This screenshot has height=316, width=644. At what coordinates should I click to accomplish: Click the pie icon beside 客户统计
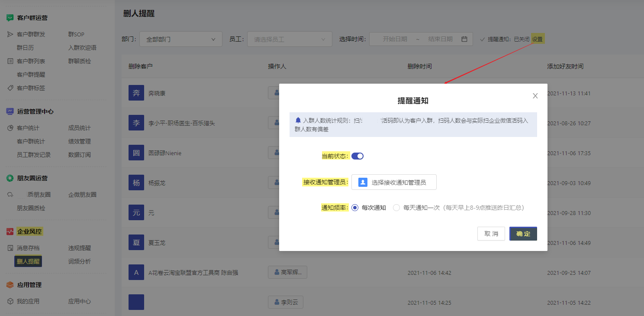click(10, 128)
